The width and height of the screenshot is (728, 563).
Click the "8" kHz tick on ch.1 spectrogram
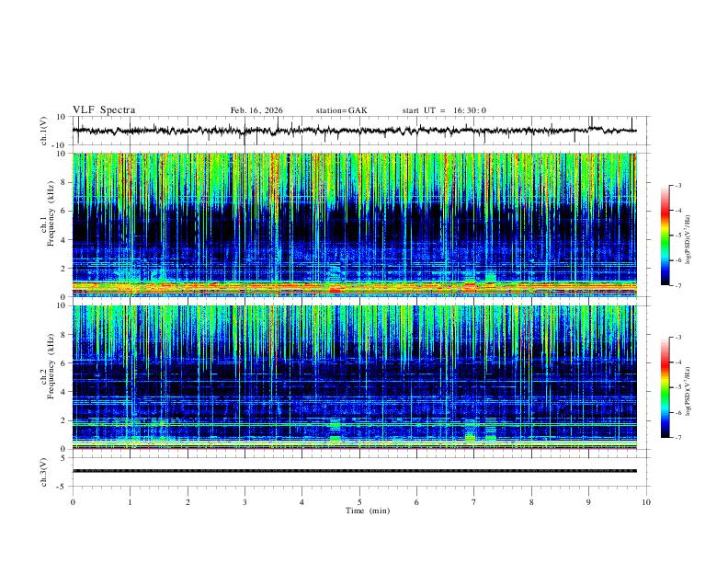click(x=63, y=182)
